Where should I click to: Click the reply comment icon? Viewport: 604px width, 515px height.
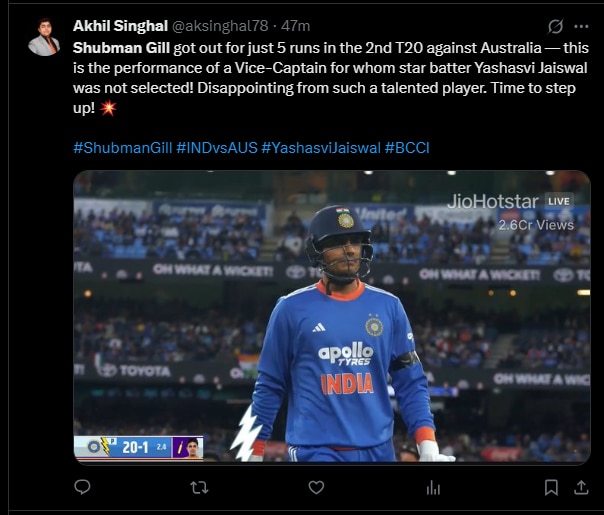pyautogui.click(x=82, y=487)
